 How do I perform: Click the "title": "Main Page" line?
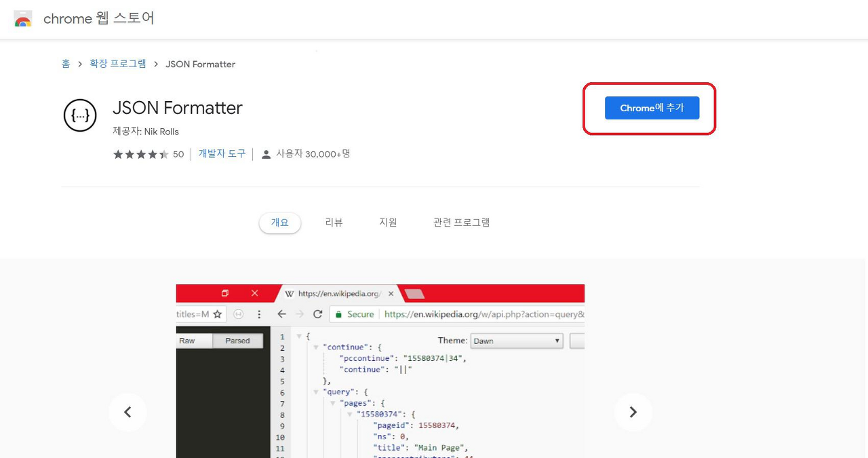(x=420, y=448)
